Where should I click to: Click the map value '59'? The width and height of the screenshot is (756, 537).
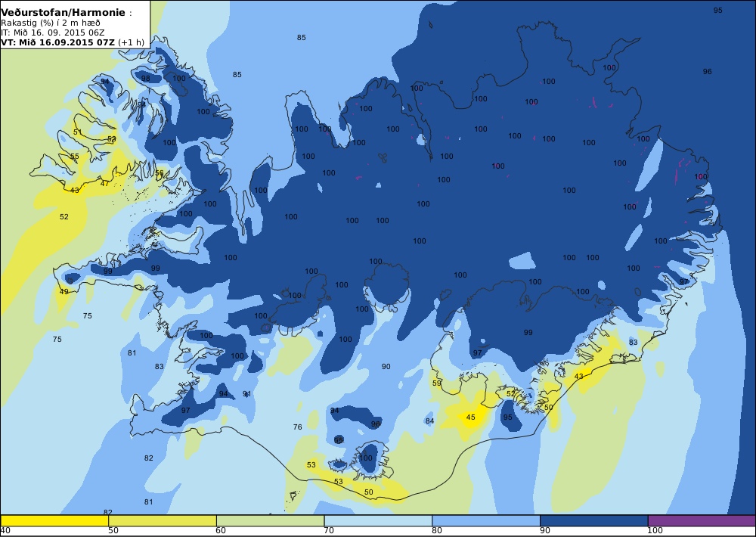436,383
